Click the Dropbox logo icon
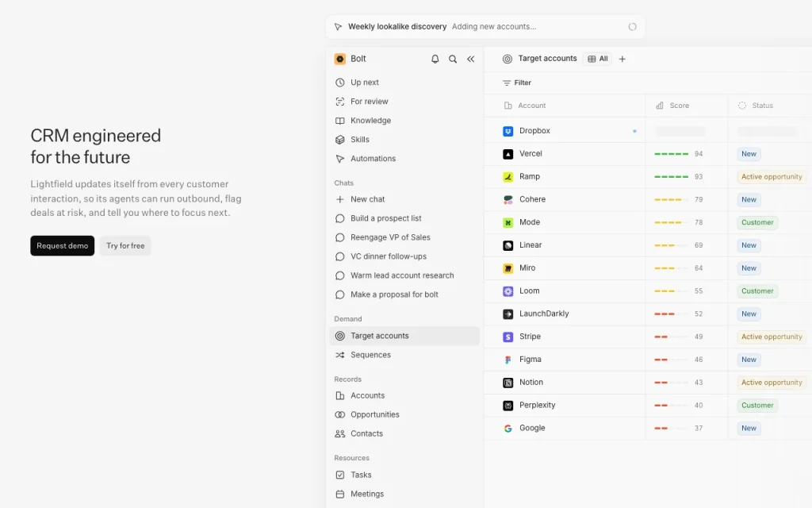 click(508, 131)
